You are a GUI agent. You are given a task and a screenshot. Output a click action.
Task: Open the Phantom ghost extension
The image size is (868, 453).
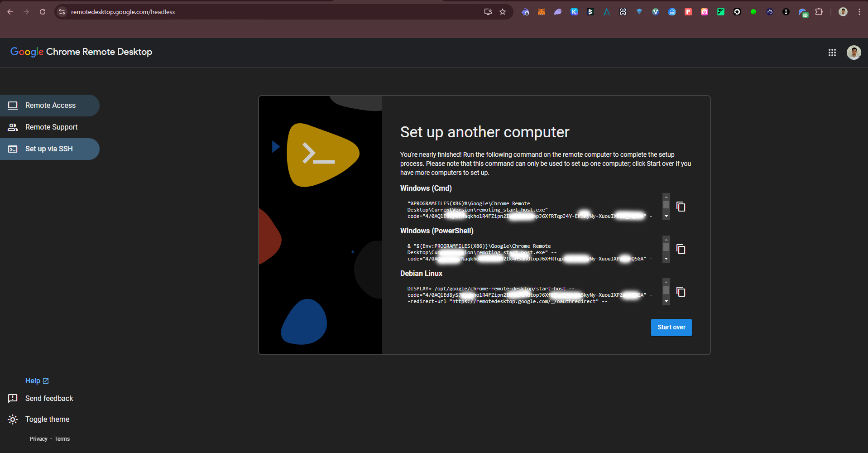(x=558, y=12)
